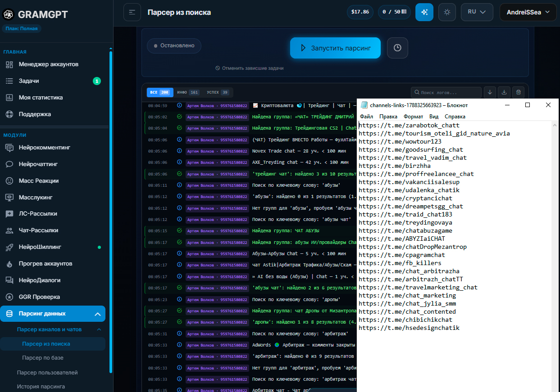Open Нейрокомментинг module in sidebar
This screenshot has width=560, height=392.
pyautogui.click(x=44, y=148)
